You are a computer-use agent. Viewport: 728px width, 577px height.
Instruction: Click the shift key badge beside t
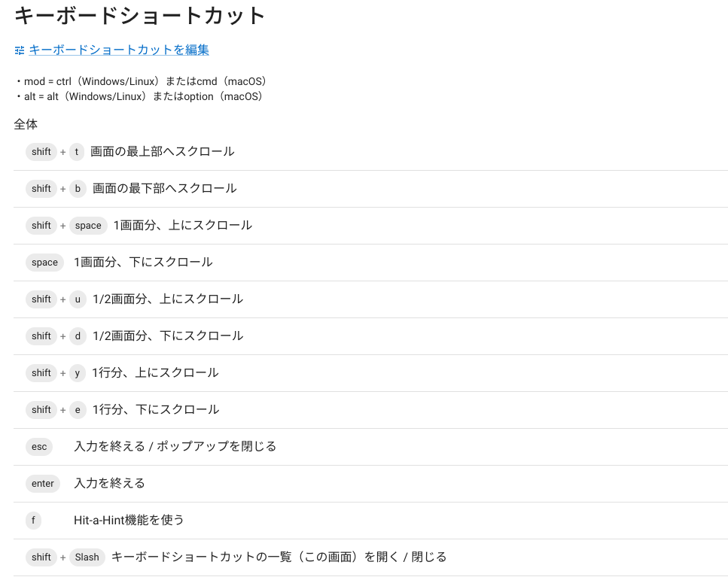(x=41, y=152)
